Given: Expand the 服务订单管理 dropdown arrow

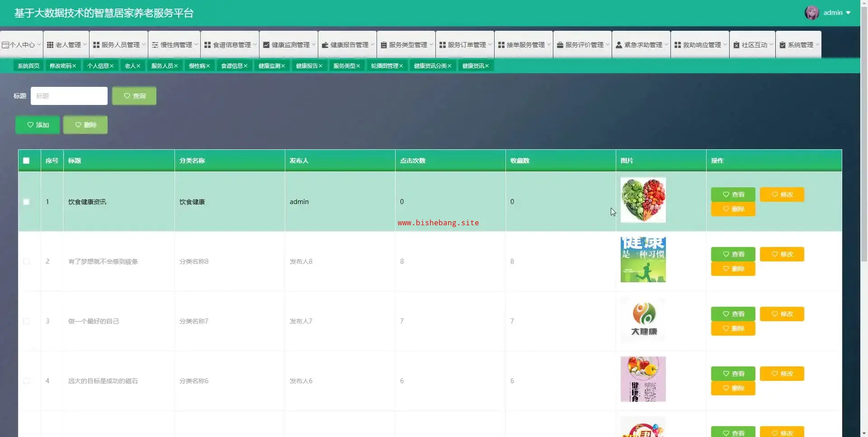Looking at the screenshot, I should click(x=490, y=45).
